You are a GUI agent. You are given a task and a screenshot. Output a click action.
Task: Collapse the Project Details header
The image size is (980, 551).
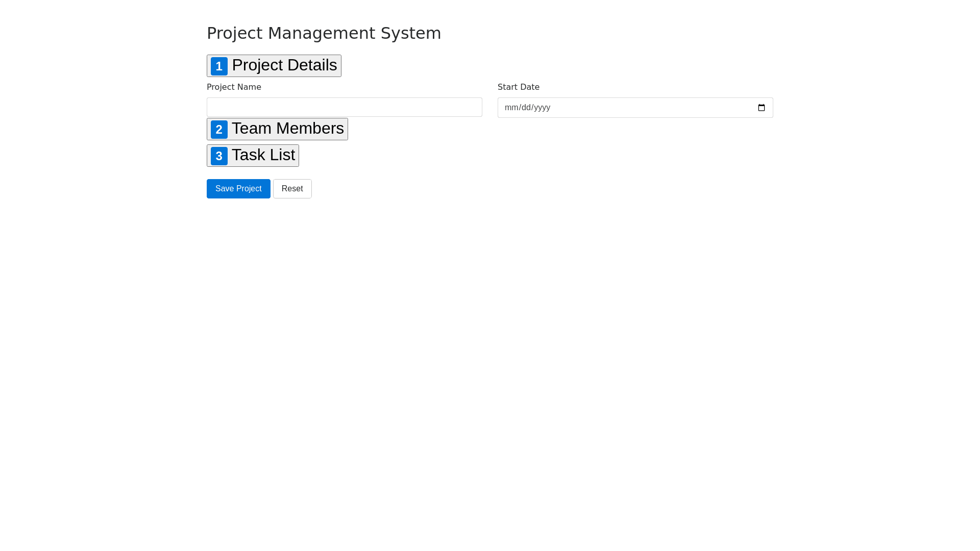[284, 65]
